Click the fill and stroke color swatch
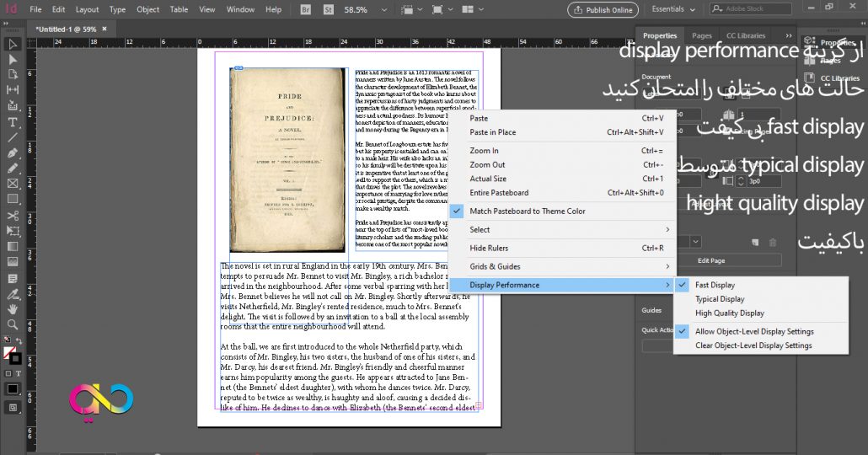This screenshot has width=868, height=455. click(12, 355)
